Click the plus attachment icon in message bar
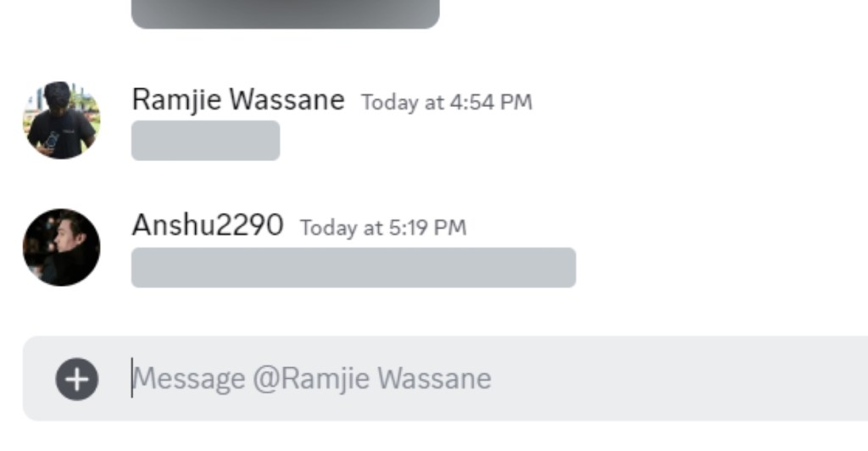The height and width of the screenshot is (451, 868). tap(77, 379)
